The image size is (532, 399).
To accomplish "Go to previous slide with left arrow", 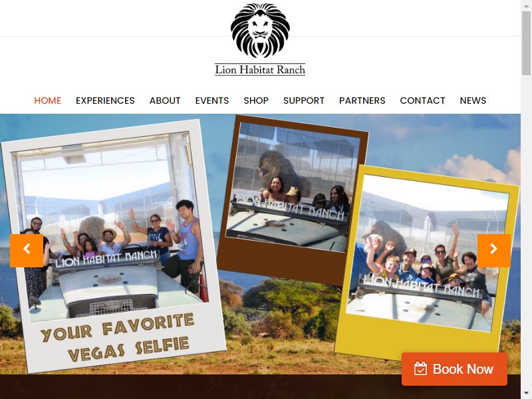I will pyautogui.click(x=27, y=251).
